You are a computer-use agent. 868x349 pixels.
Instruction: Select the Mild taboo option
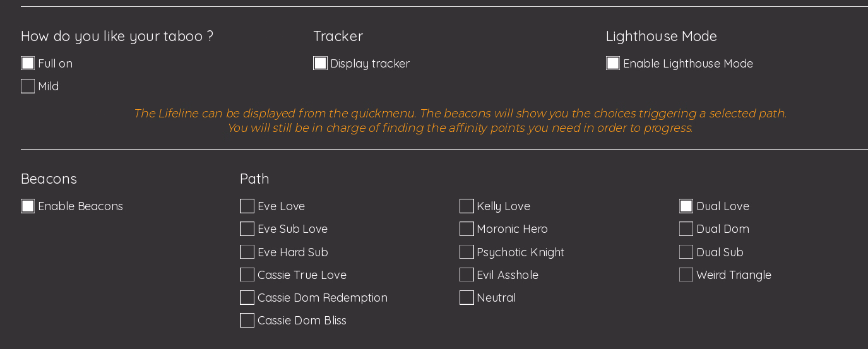tap(28, 86)
